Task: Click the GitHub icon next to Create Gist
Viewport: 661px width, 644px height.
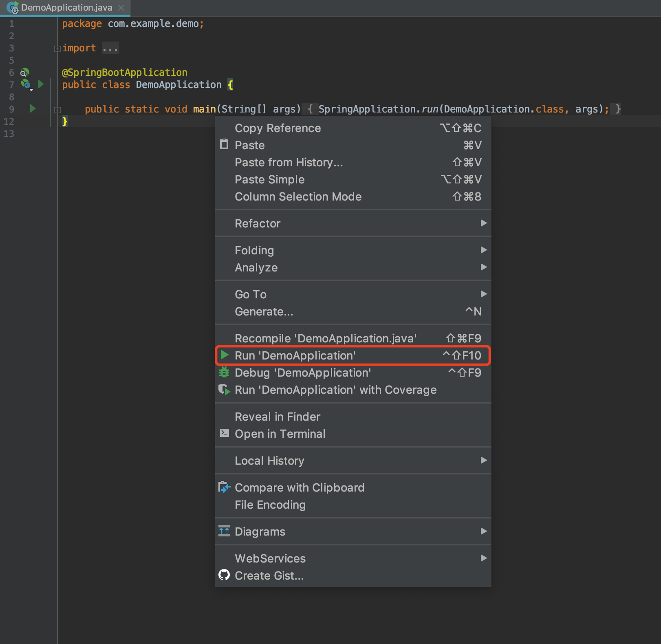Action: [x=224, y=575]
